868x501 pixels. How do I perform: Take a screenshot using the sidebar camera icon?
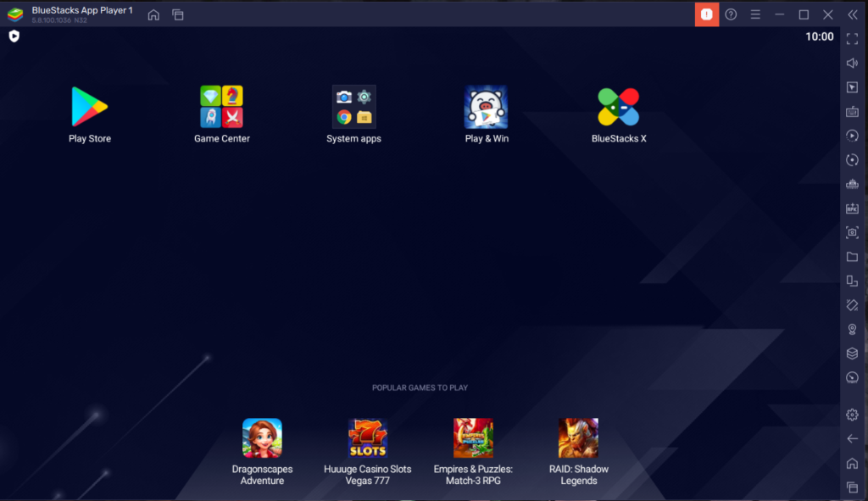[x=852, y=231]
